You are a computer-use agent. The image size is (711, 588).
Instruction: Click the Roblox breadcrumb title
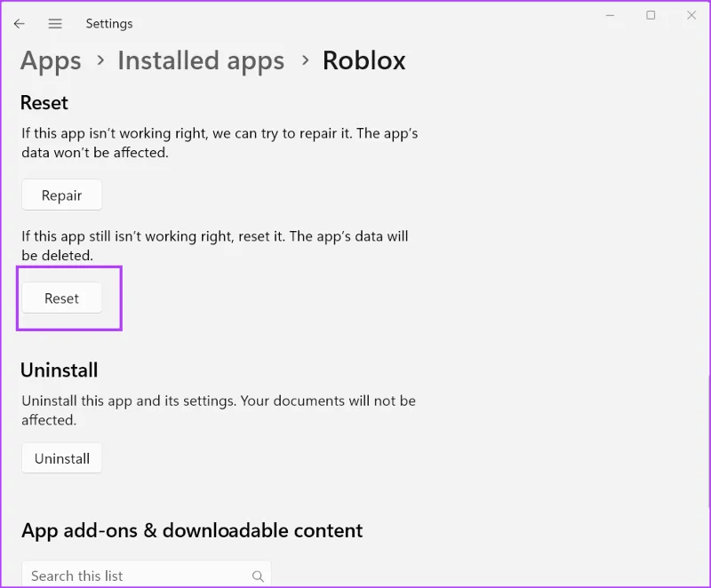[x=364, y=60]
